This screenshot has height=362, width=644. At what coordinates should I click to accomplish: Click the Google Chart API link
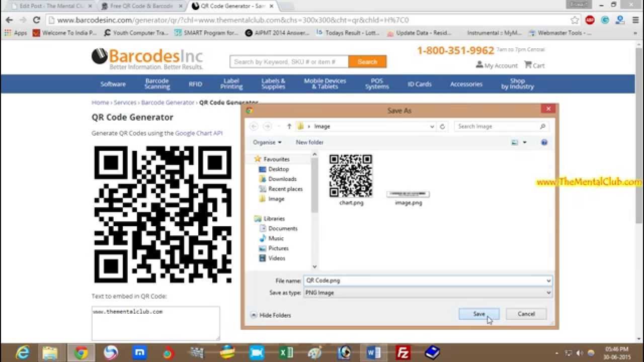199,133
